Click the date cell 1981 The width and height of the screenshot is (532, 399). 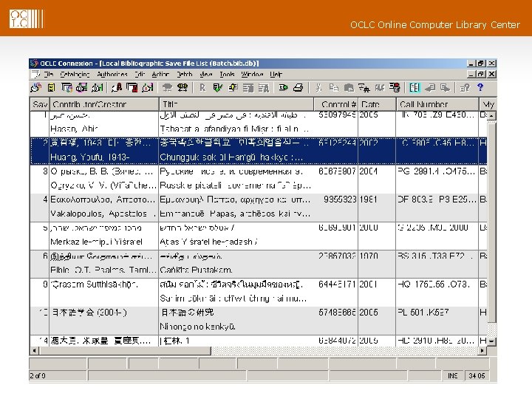pyautogui.click(x=369, y=199)
